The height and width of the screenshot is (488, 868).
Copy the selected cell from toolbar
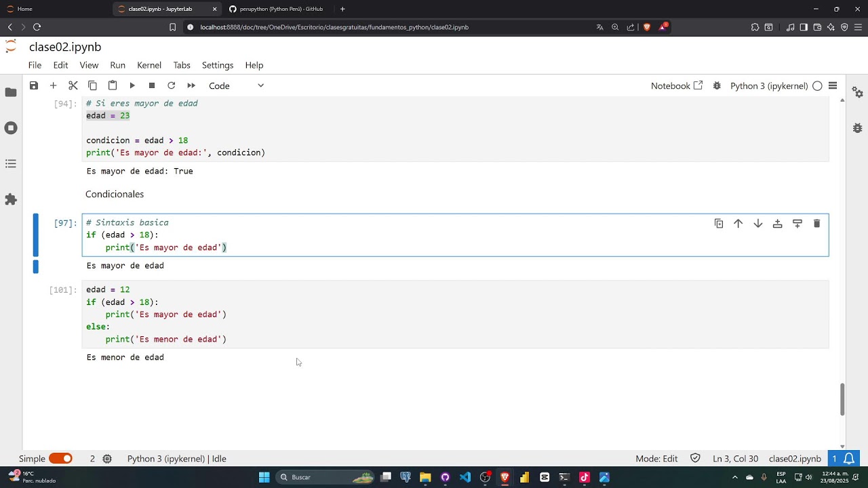[93, 85]
